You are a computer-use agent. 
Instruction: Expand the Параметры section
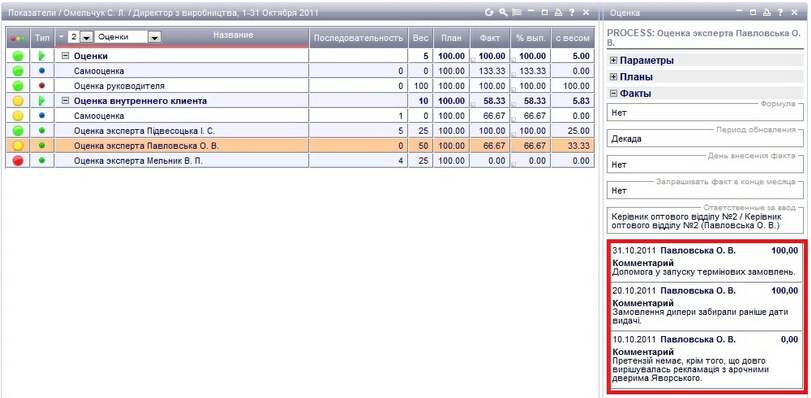614,61
